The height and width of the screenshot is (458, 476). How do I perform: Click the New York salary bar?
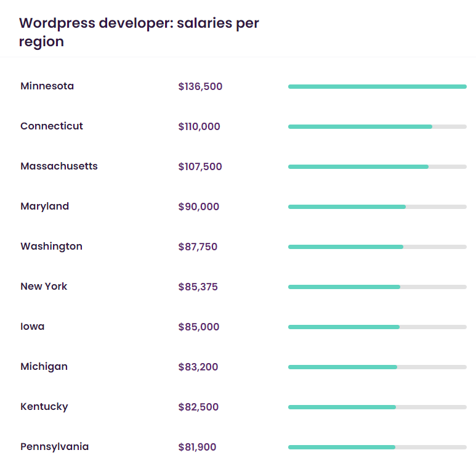377,287
